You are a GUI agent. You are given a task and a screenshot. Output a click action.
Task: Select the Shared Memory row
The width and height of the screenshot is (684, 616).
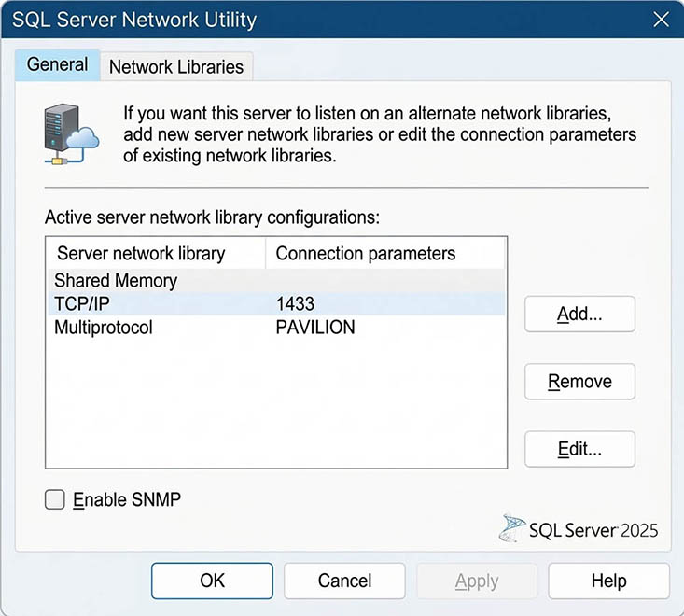point(276,281)
